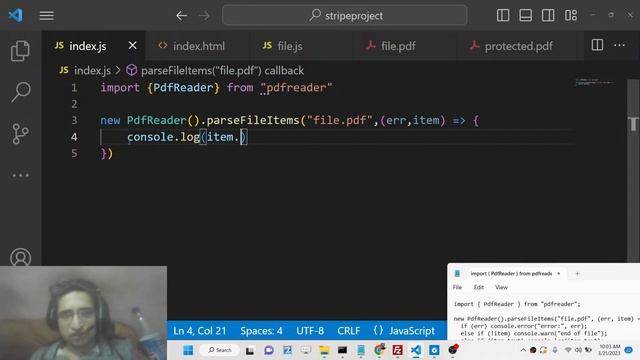This screenshot has height=360, width=640.
Task: Open View menu in Notepad window
Action: tap(501, 287)
